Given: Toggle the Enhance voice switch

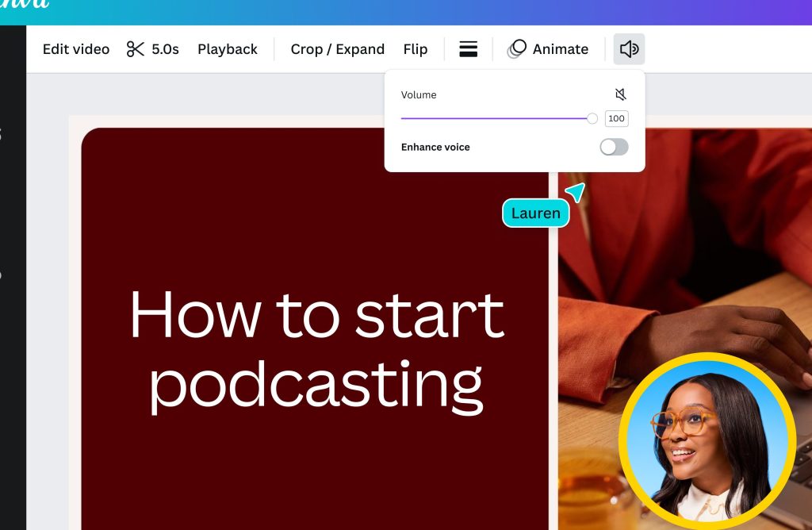Looking at the screenshot, I should [614, 147].
